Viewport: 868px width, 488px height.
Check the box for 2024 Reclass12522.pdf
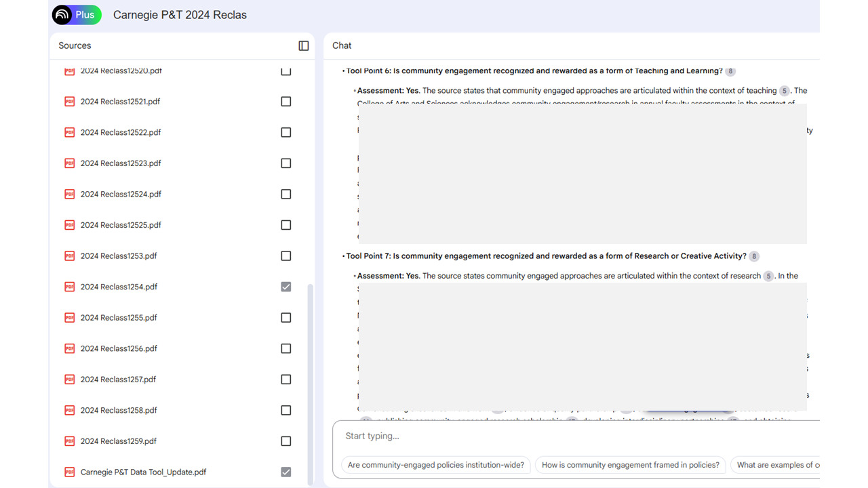286,133
